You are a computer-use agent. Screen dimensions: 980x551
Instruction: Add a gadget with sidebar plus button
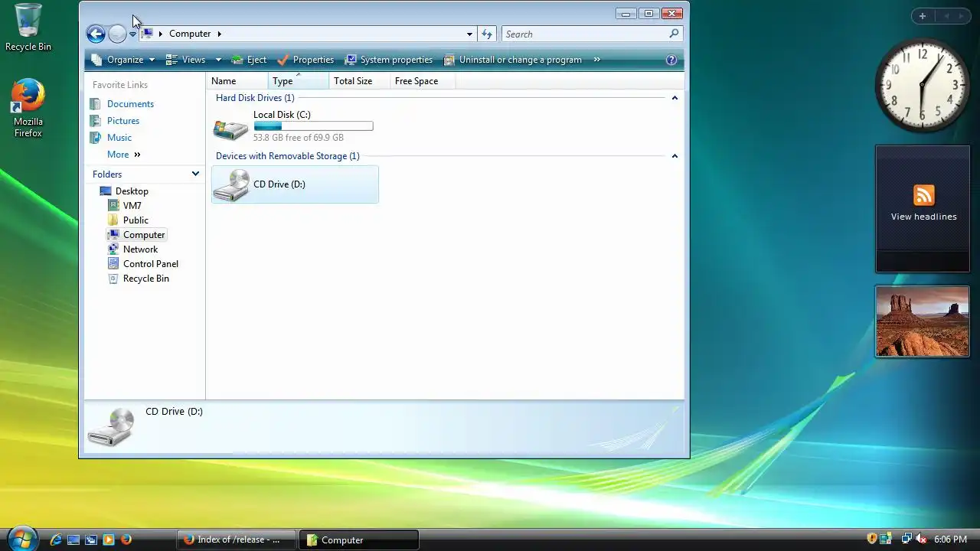tap(923, 16)
